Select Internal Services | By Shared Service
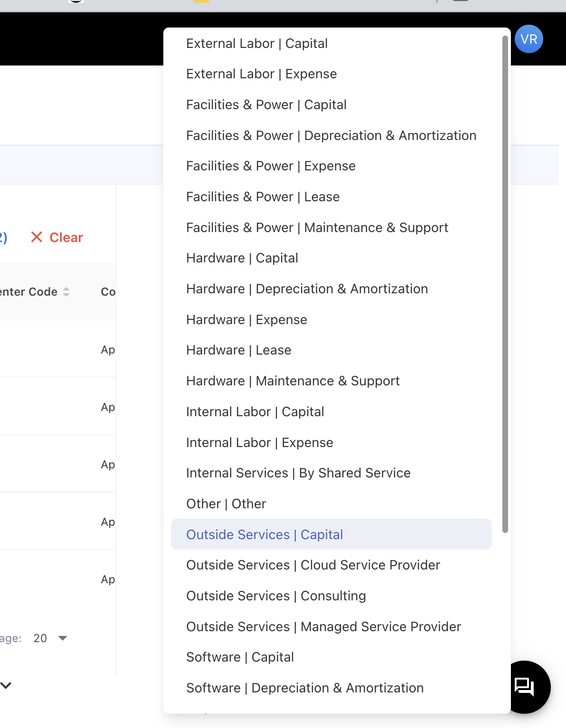 click(x=298, y=473)
